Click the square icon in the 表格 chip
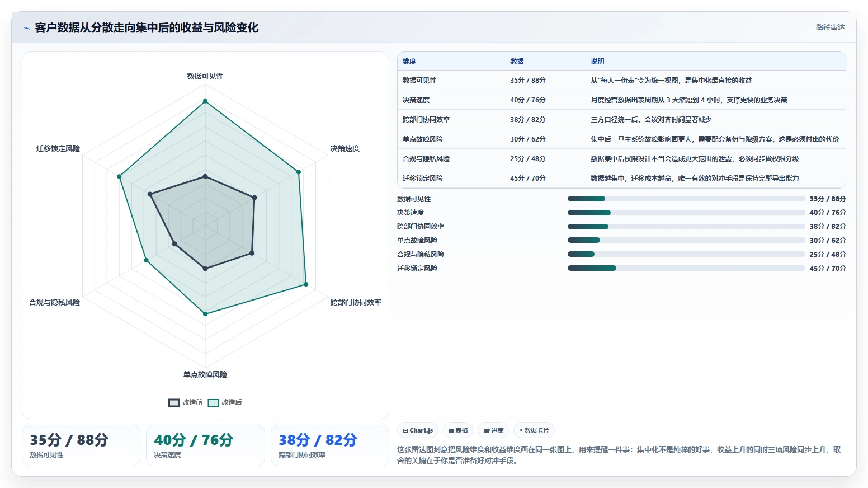This screenshot has height=488, width=868. pos(451,430)
